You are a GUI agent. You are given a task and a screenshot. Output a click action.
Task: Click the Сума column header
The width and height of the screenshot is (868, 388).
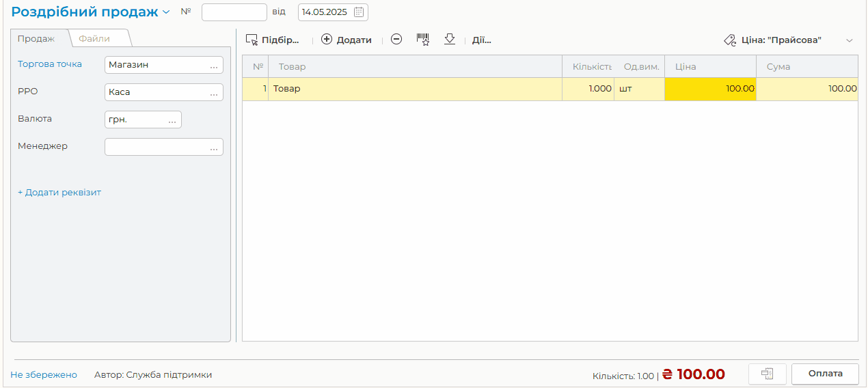807,67
